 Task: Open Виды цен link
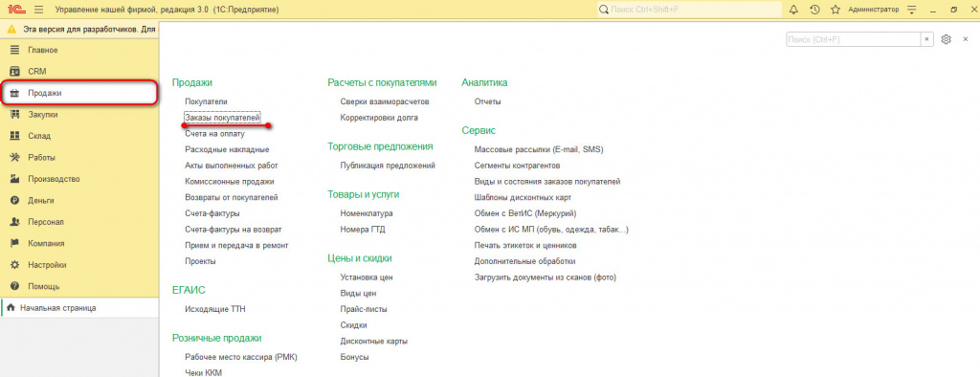coord(358,293)
